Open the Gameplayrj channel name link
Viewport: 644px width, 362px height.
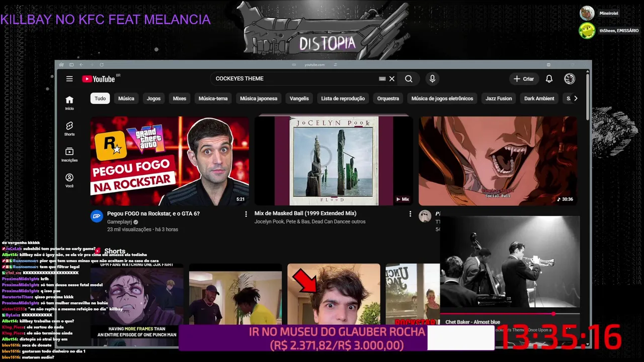click(x=119, y=222)
